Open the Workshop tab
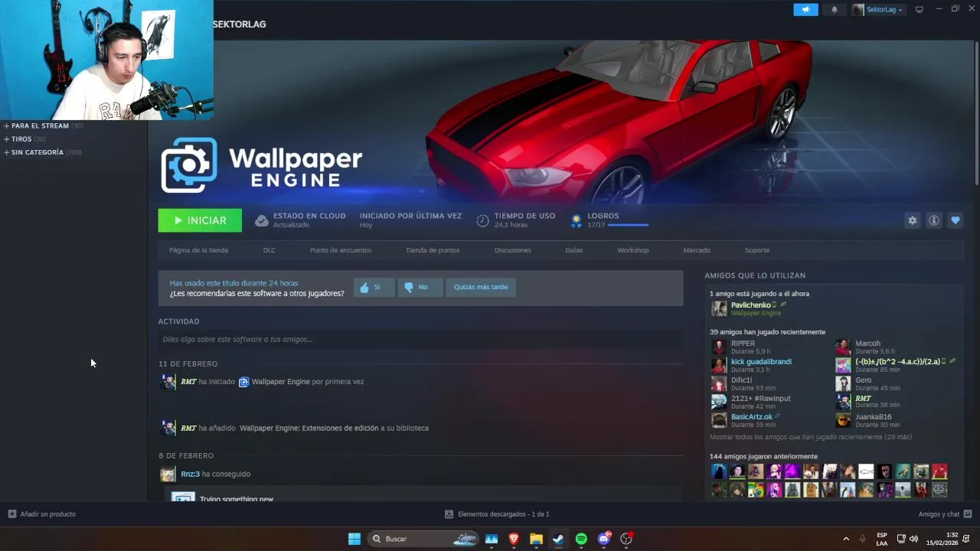The image size is (980, 551). tap(633, 250)
